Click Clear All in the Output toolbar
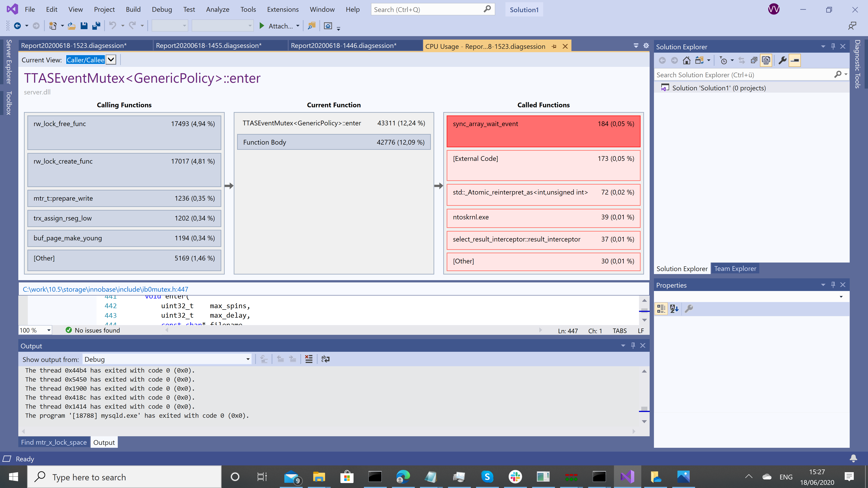Image resolution: width=868 pixels, height=488 pixels. 309,359
